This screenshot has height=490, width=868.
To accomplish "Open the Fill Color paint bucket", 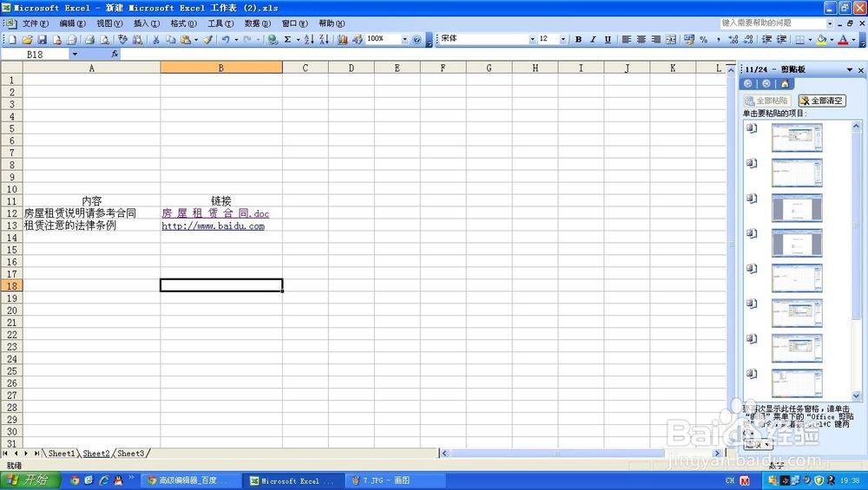I will (821, 39).
